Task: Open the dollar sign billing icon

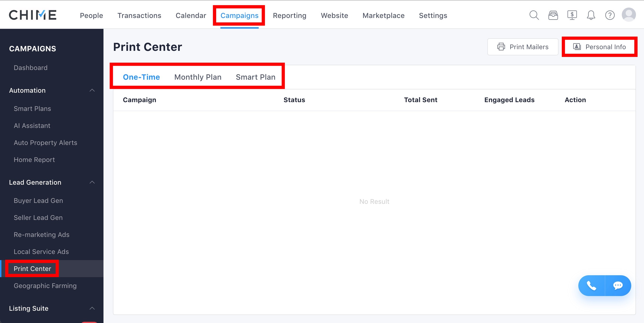Action: click(572, 15)
